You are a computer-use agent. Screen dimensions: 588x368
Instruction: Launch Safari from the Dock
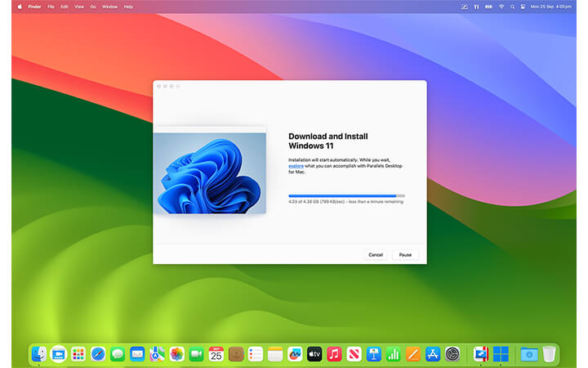point(98,354)
